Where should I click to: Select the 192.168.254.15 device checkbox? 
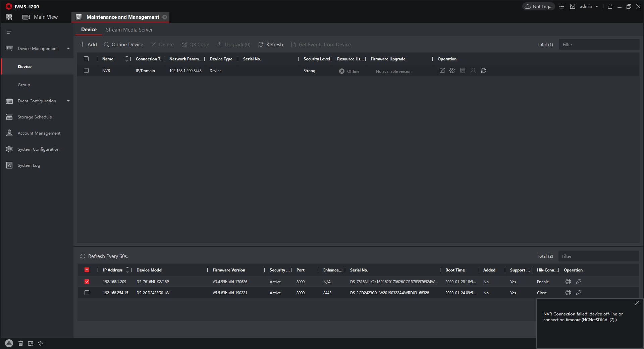click(x=87, y=293)
